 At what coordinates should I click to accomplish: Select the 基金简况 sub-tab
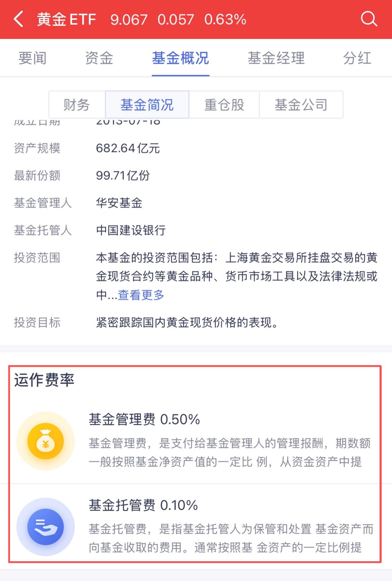(x=147, y=105)
